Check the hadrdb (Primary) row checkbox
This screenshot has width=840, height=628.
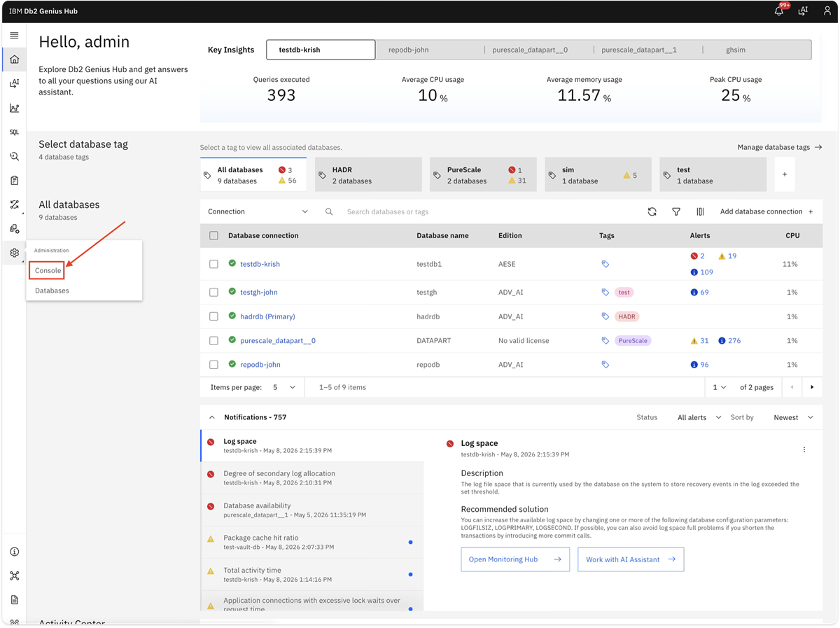(213, 316)
